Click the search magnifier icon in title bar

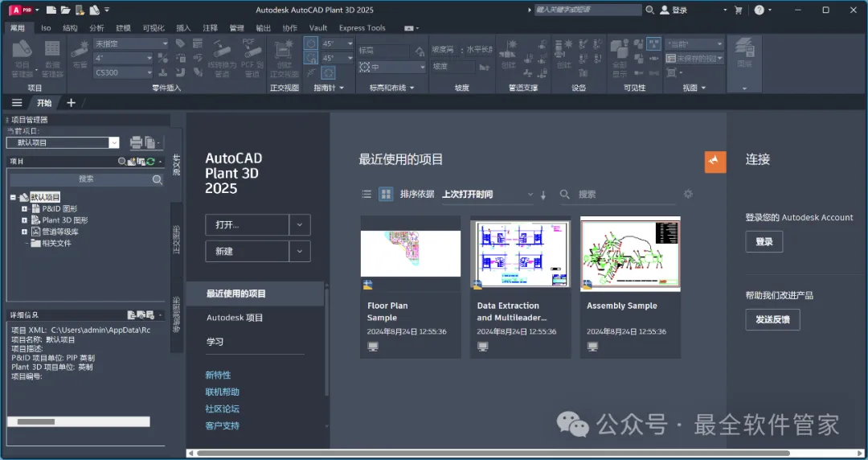click(650, 10)
